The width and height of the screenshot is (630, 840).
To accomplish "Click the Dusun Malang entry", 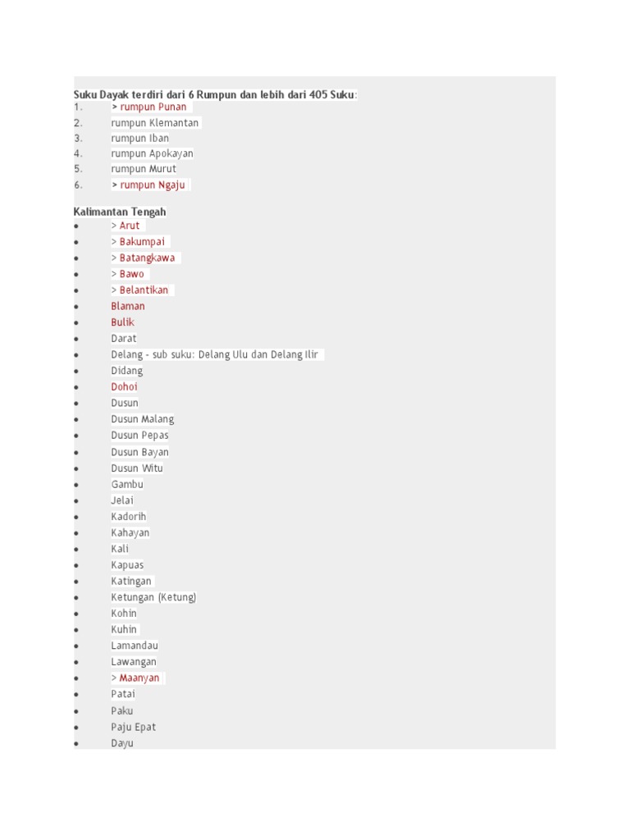I will (143, 419).
